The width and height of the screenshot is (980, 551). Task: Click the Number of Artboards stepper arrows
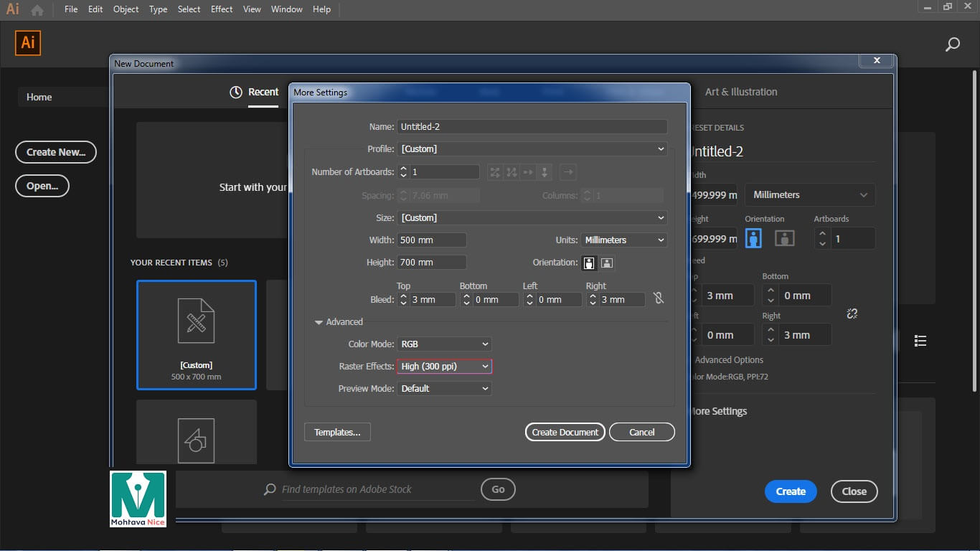(x=403, y=172)
